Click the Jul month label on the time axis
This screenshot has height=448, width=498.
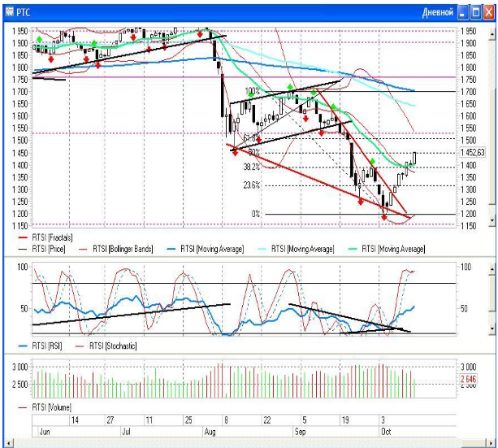click(126, 432)
